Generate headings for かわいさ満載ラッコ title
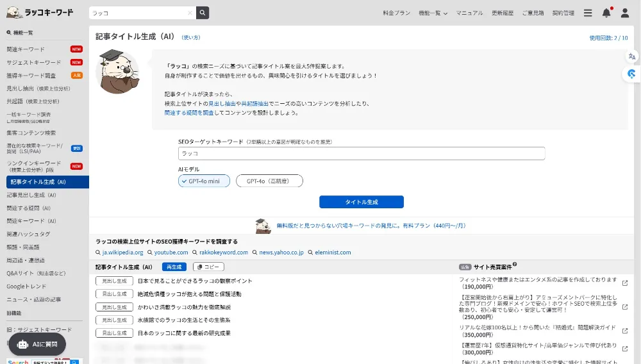The image size is (641, 364). [x=115, y=307]
